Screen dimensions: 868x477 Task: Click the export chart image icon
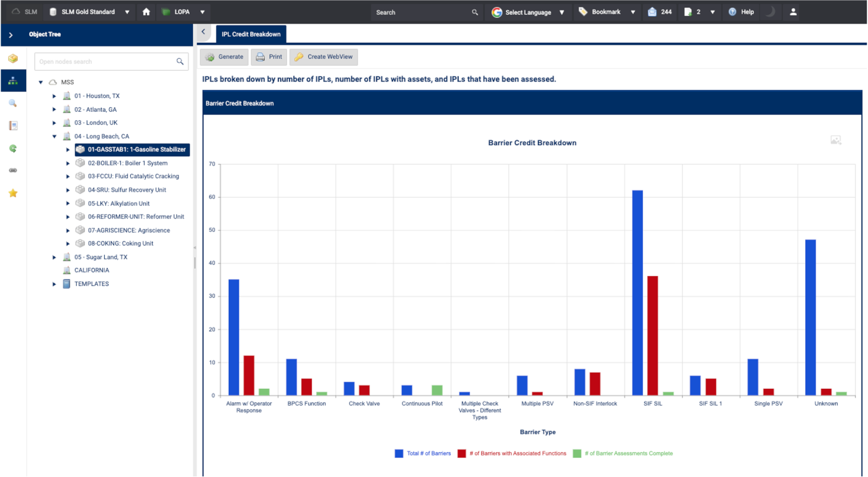(x=836, y=141)
